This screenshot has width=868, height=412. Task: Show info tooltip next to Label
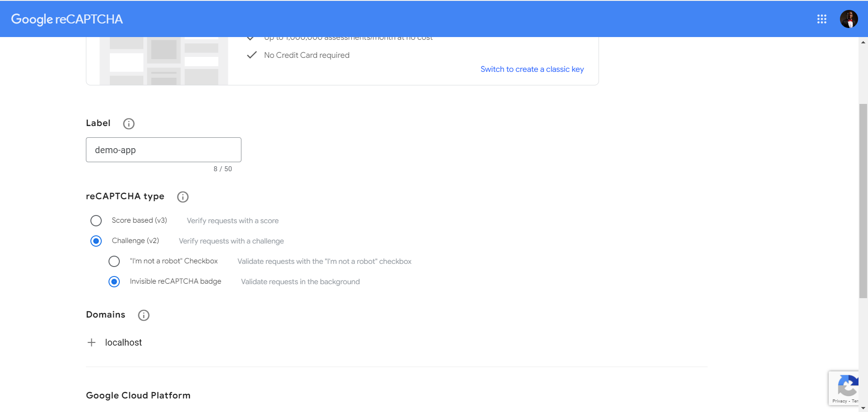pos(129,124)
